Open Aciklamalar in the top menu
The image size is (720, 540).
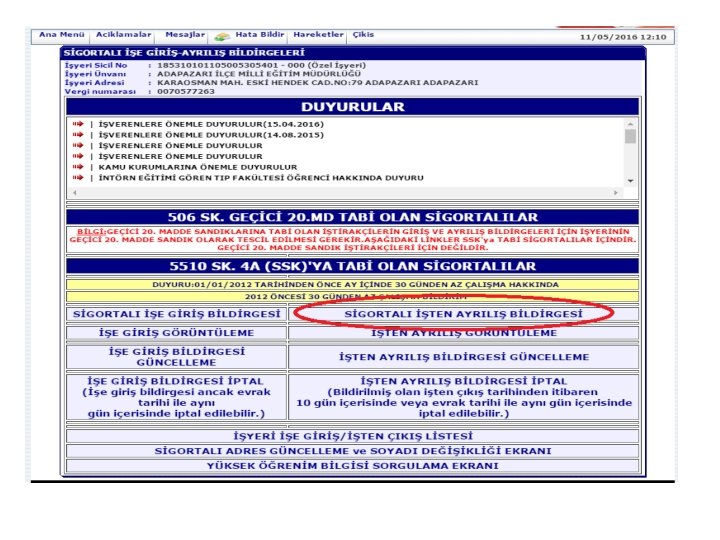click(x=123, y=35)
